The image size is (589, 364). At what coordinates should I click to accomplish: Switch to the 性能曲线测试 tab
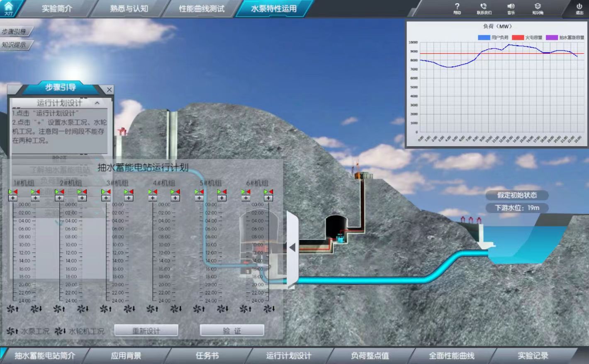coord(202,9)
